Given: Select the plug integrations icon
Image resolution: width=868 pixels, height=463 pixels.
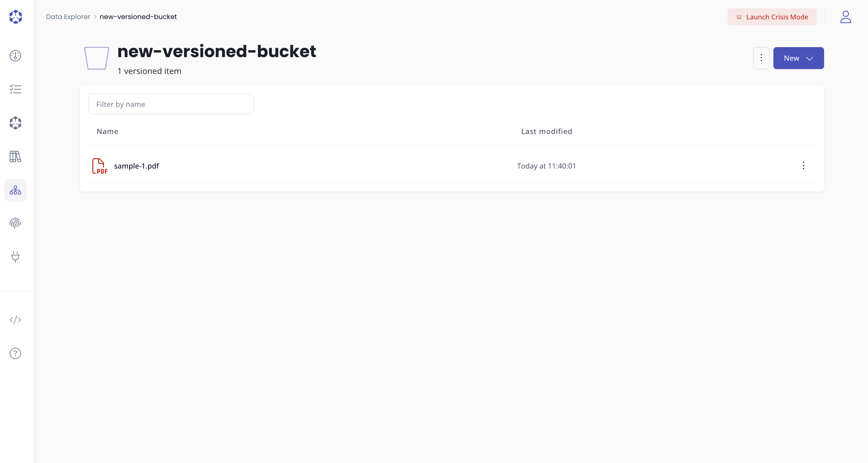Looking at the screenshot, I should pos(15,257).
